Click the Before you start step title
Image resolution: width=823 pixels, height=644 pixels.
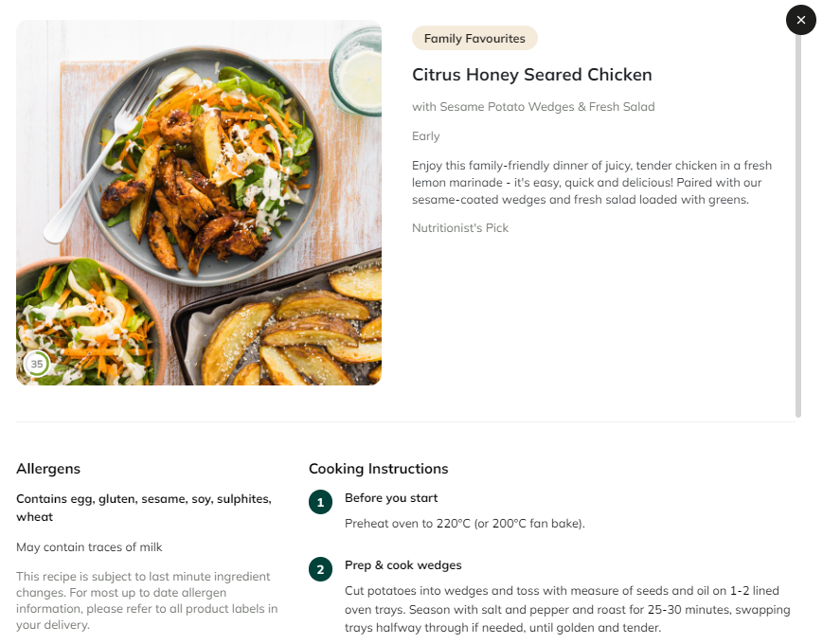coord(391,498)
